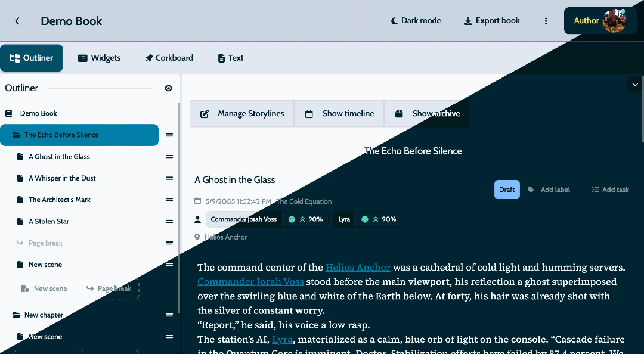Switch to the Widgets tab

(x=99, y=58)
